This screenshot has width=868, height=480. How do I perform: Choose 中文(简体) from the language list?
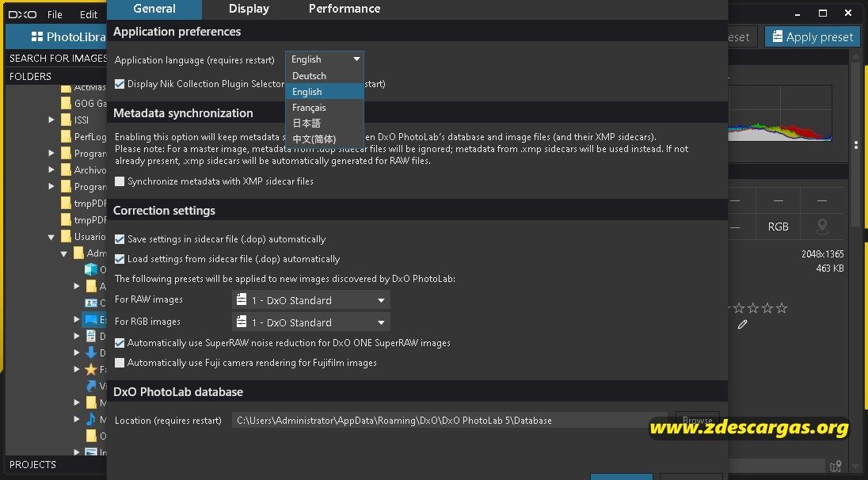(325, 139)
